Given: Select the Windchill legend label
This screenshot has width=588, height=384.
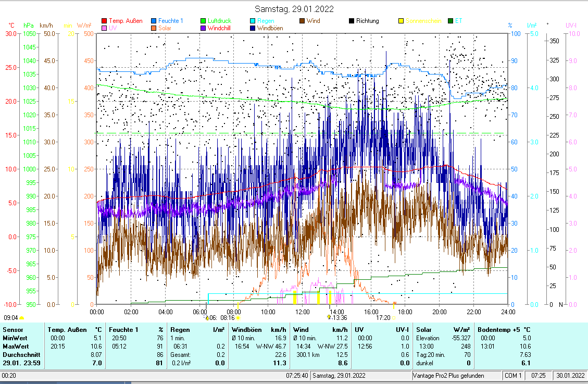Looking at the screenshot, I should pos(219,28).
